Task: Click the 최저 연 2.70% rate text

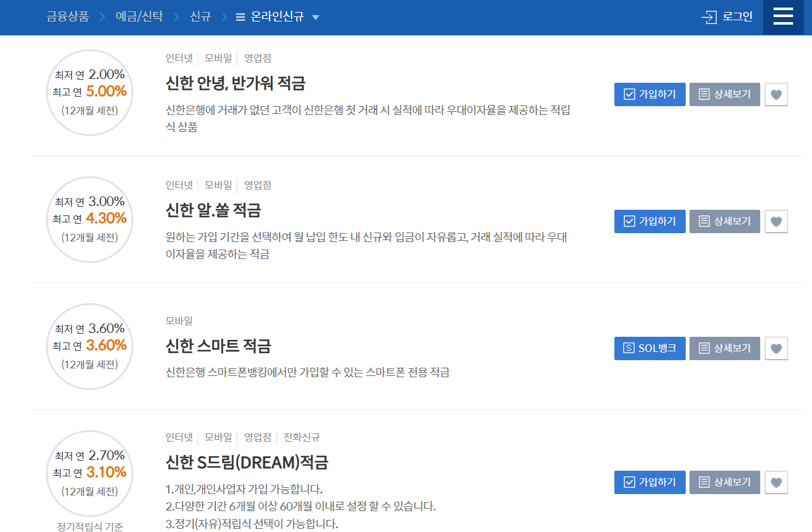Action: tap(90, 456)
